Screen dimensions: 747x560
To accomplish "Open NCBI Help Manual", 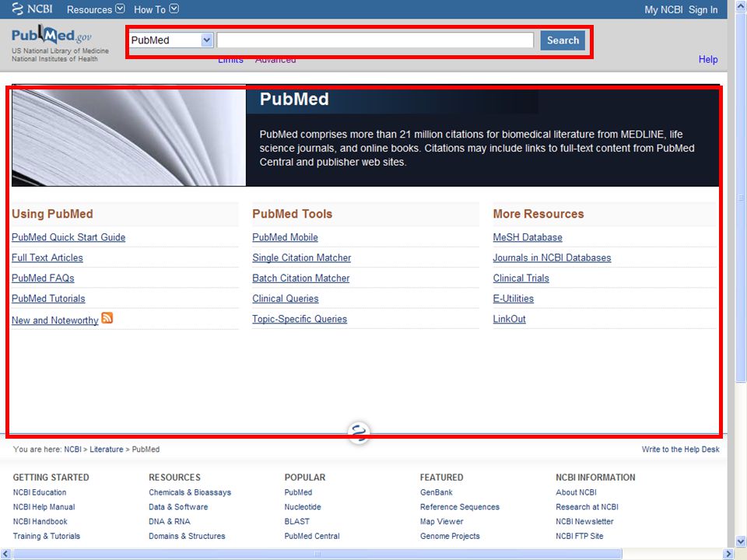I will [44, 507].
